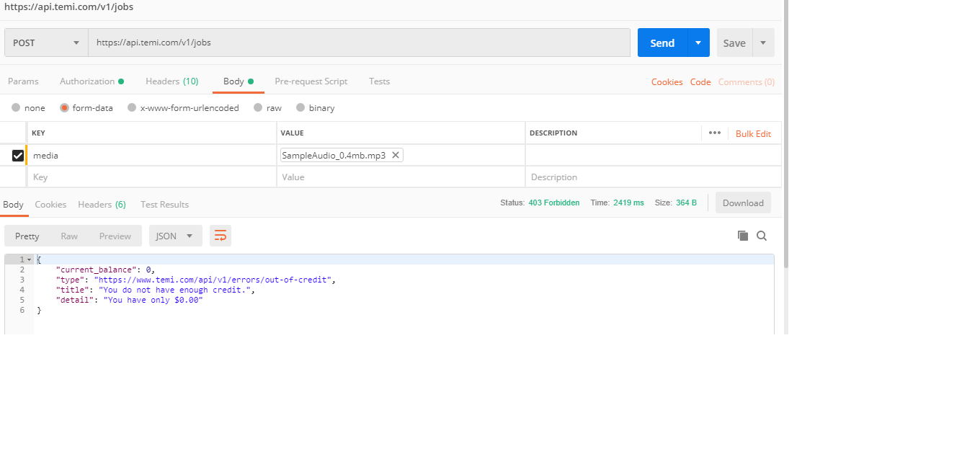Click the request title https://api.temi.com/v1/jobs
This screenshot has height=449, width=980.
pyautogui.click(x=68, y=7)
